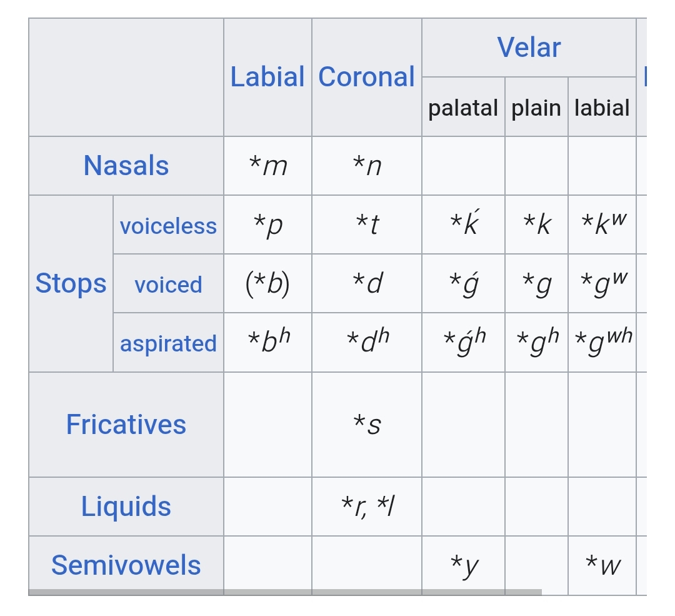This screenshot has width=675, height=616.
Task: Open the Semivowels row link
Action: point(126,565)
